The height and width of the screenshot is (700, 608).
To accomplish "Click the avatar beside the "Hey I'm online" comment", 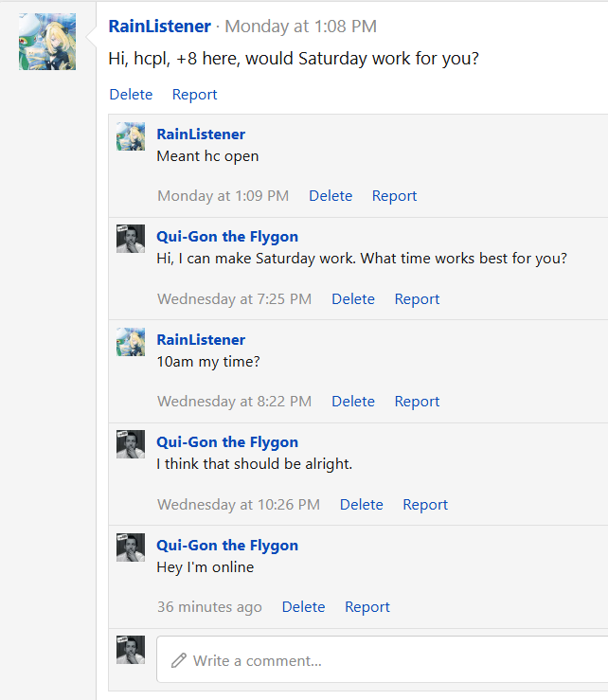I will (x=131, y=547).
